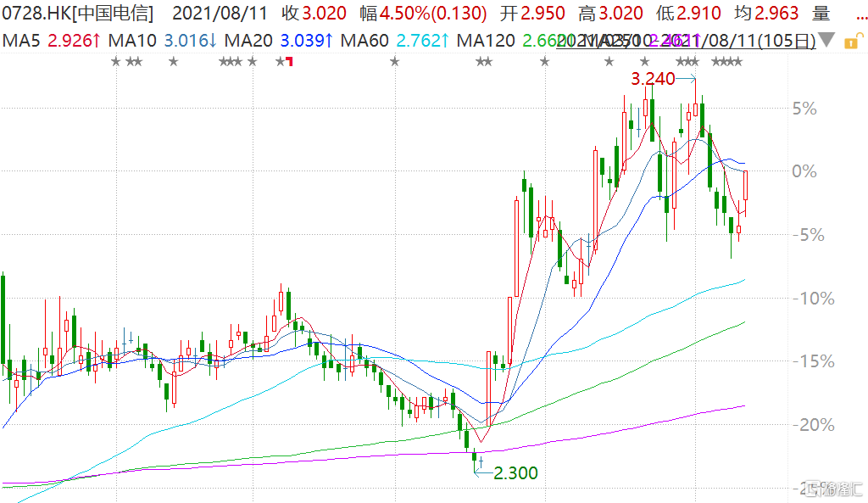Click the 5% y-axis label
868x503 pixels.
click(804, 109)
